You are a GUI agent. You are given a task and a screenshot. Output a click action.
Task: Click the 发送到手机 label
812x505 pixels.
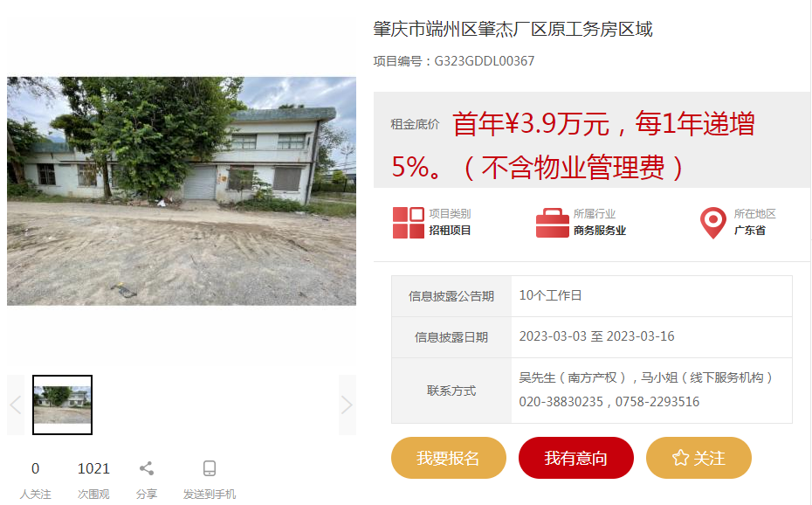(x=210, y=495)
